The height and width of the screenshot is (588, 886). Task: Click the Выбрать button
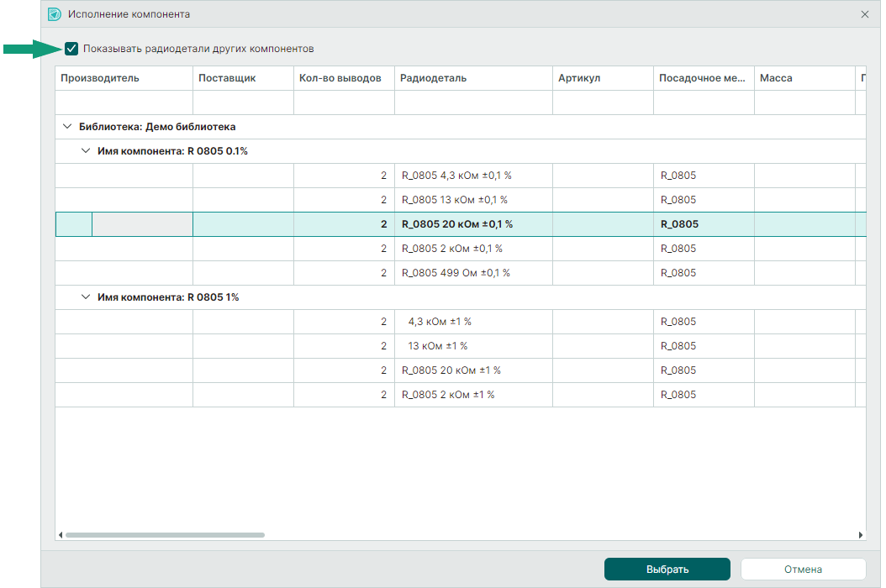coord(667,570)
